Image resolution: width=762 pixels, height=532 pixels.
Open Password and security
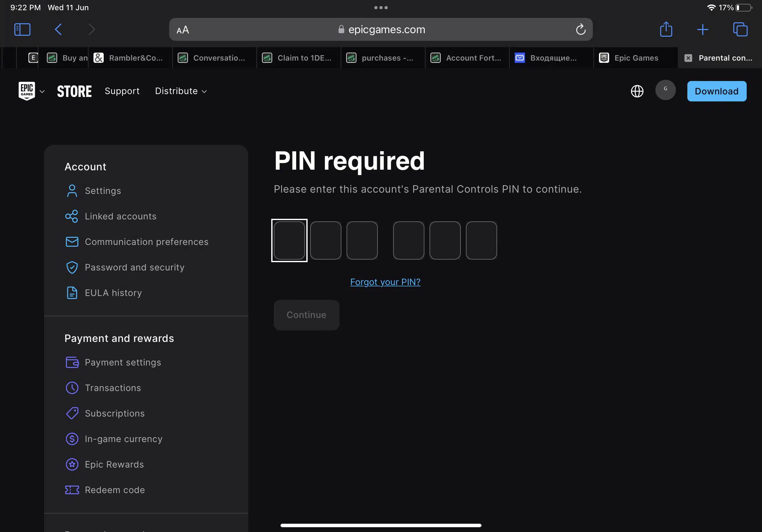tap(134, 267)
